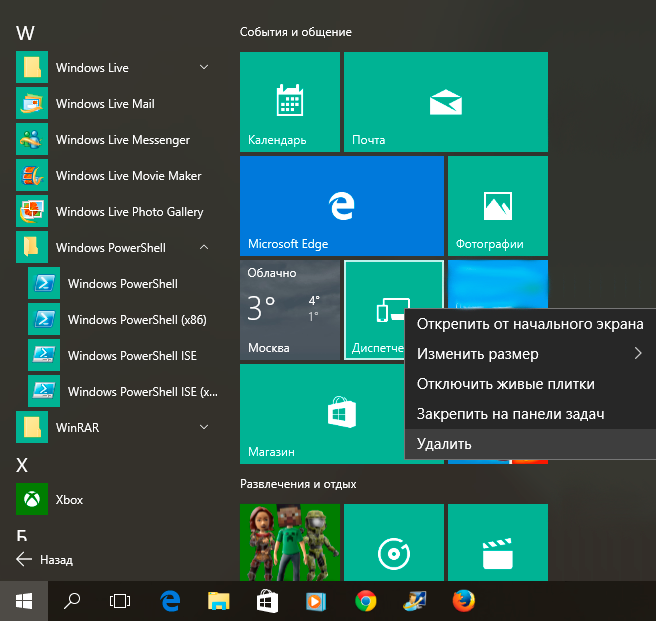The height and width of the screenshot is (621, 656).
Task: Click the Windows Live Mail label
Action: 105,103
